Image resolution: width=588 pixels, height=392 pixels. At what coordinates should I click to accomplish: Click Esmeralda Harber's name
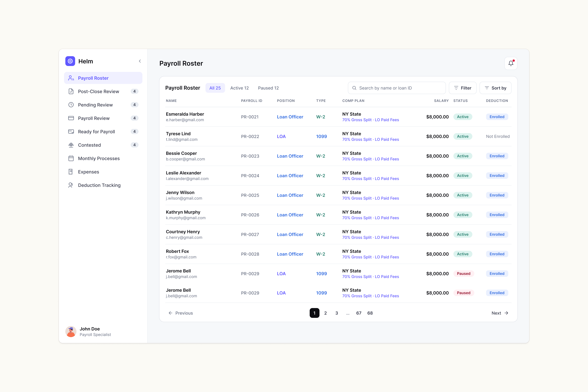[x=185, y=114]
